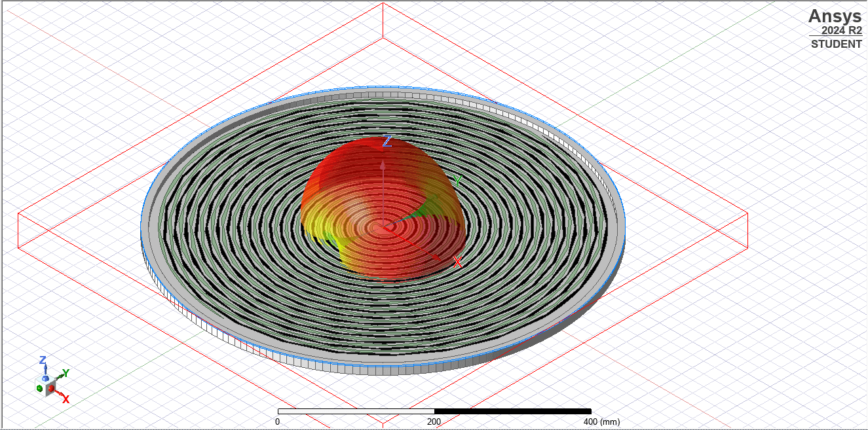Click the X axis label near the spiral center

(x=457, y=262)
